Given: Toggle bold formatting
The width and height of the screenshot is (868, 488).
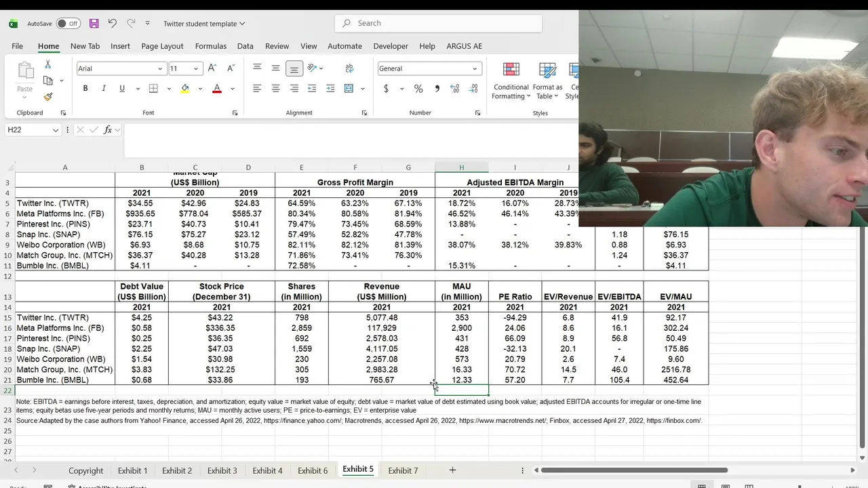Looking at the screenshot, I should point(85,89).
